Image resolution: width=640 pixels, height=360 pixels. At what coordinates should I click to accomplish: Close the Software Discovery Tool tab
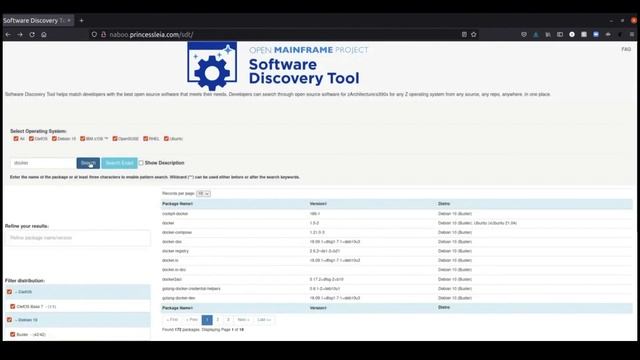pyautogui.click(x=69, y=20)
